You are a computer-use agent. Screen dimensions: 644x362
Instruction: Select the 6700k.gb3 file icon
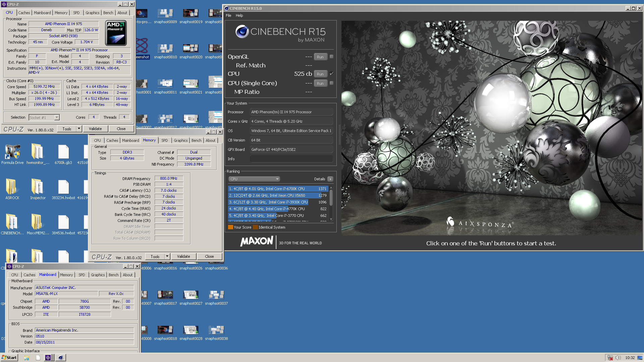click(x=63, y=154)
